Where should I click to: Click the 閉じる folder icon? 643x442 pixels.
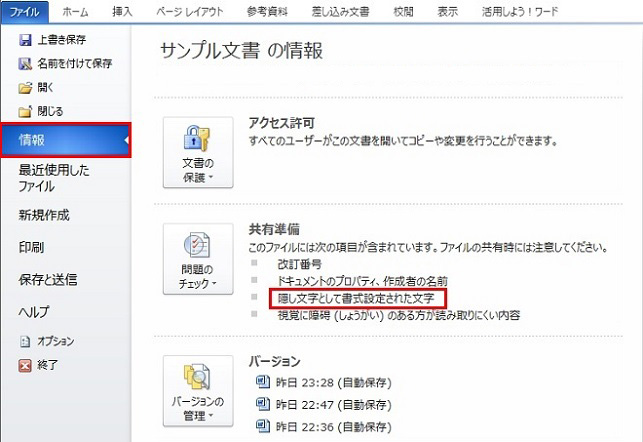pyautogui.click(x=25, y=112)
